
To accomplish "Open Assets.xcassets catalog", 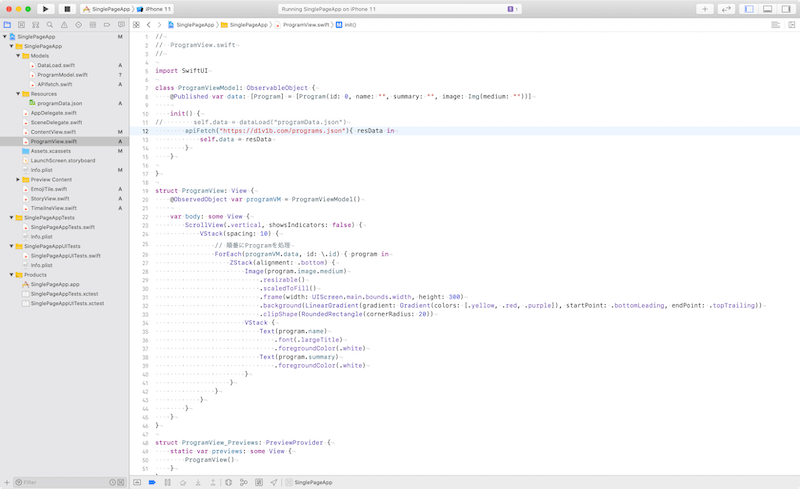I will click(51, 151).
